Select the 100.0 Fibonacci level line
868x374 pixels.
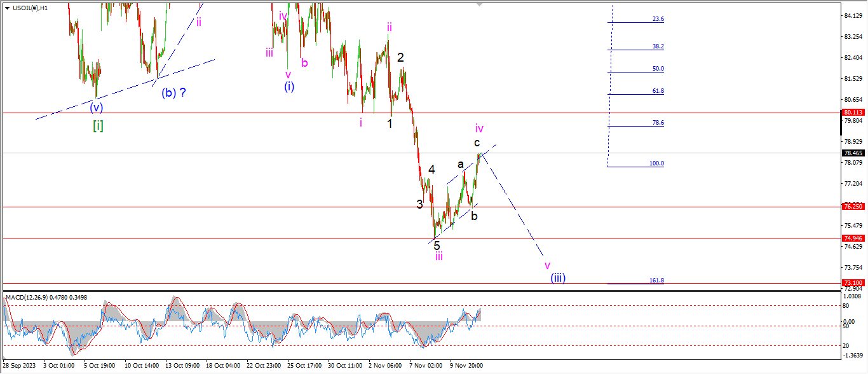pos(635,167)
